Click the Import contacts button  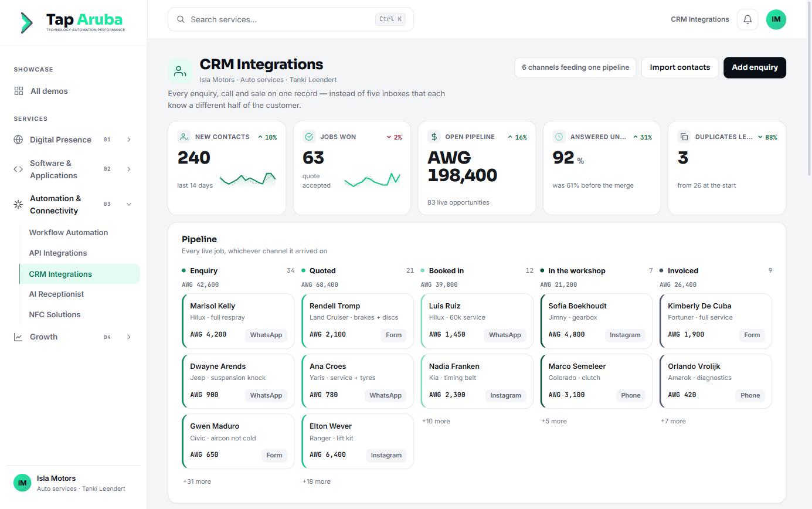click(680, 67)
